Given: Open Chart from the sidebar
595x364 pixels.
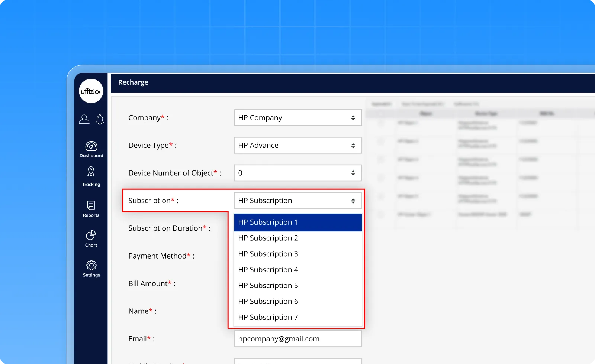Looking at the screenshot, I should pos(91,238).
